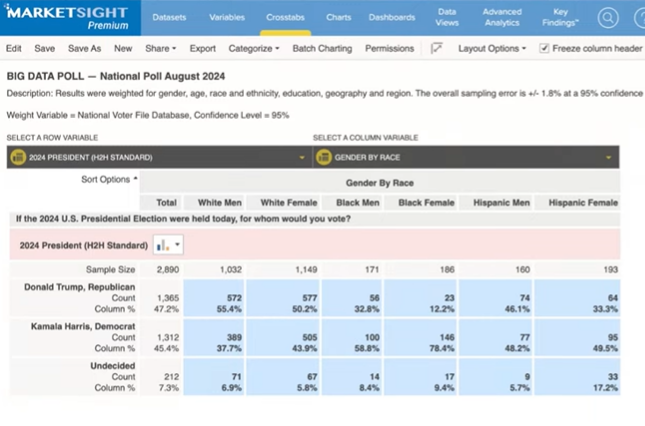Open Batch Charting
645x426 pixels.
(x=322, y=49)
